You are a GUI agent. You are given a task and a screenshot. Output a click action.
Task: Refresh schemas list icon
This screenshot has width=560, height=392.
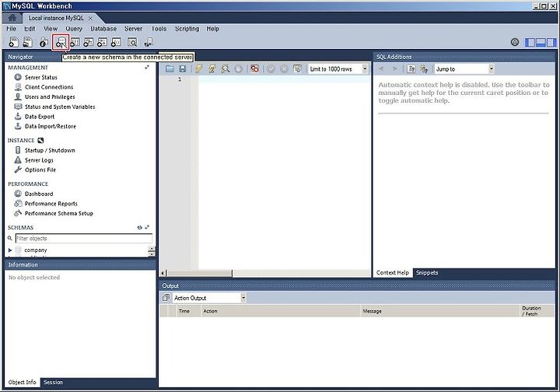(x=140, y=227)
